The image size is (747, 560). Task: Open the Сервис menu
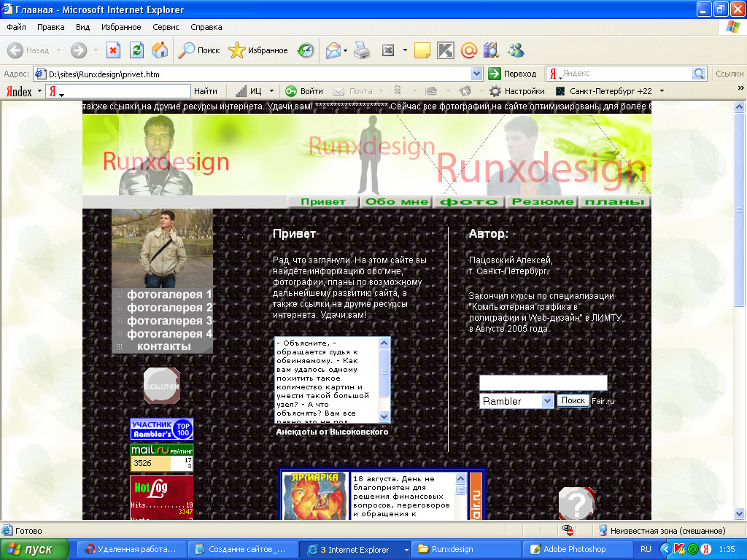pyautogui.click(x=164, y=26)
